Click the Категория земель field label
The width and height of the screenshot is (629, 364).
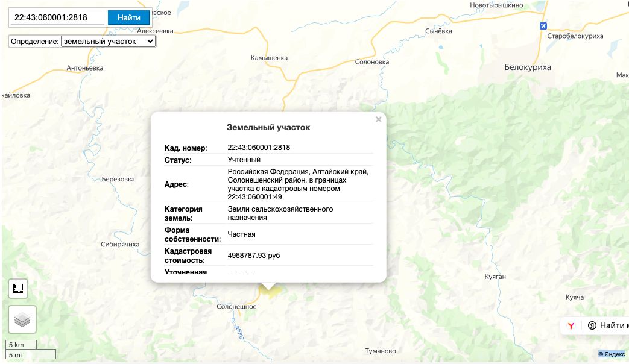[183, 213]
